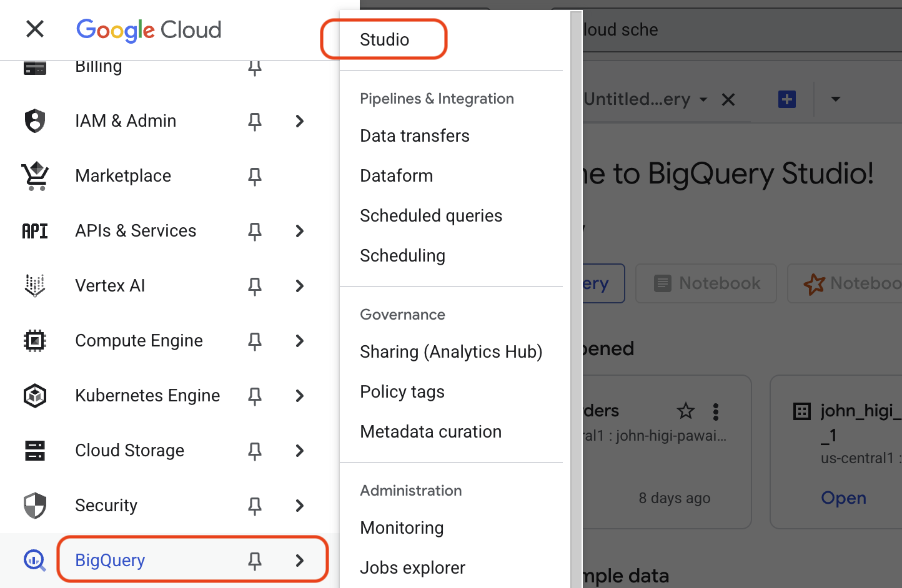Select the Cloud Storage icon
This screenshot has height=588, width=902.
tap(34, 450)
